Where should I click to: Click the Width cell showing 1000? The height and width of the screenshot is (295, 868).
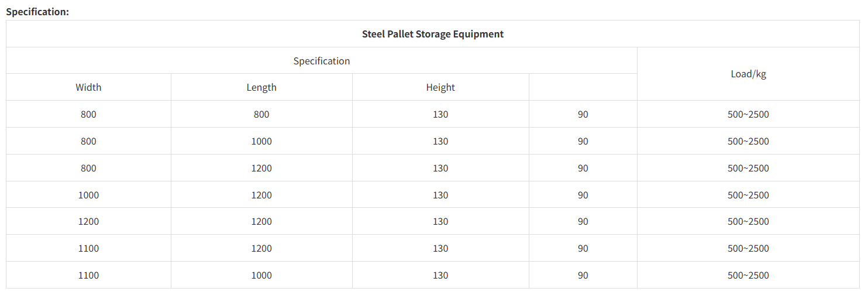(x=88, y=195)
